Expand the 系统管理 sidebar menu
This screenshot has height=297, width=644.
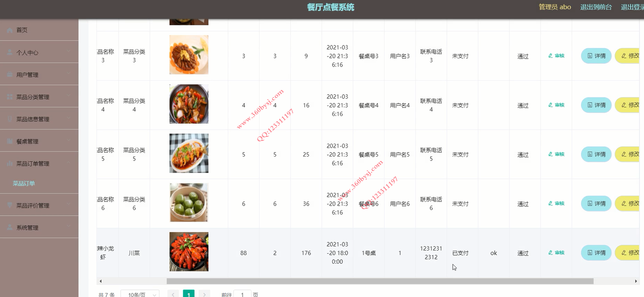pyautogui.click(x=39, y=228)
